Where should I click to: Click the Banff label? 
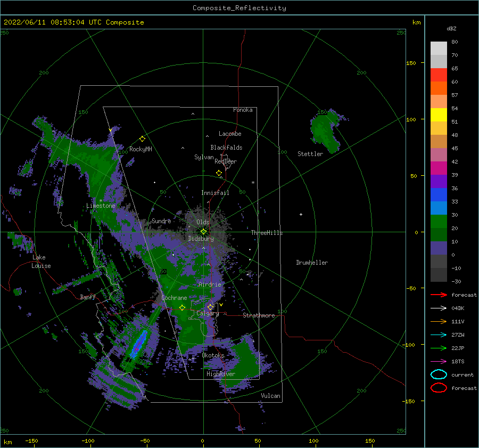tap(88, 297)
